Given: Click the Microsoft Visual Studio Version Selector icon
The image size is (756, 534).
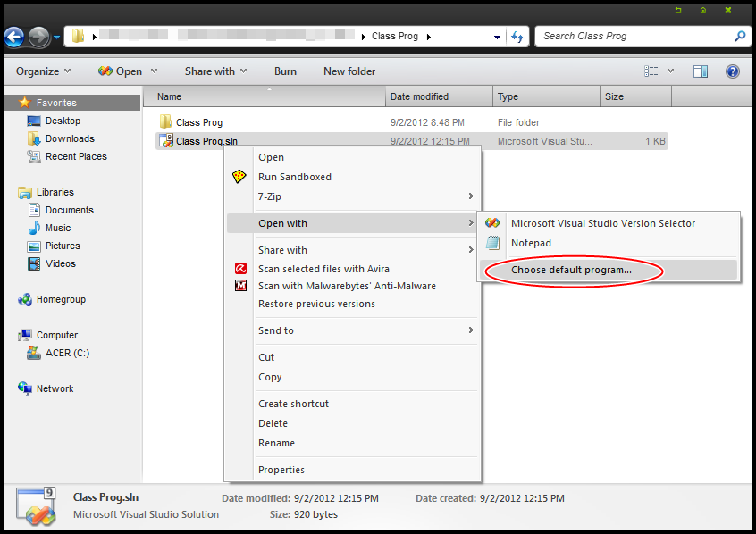Looking at the screenshot, I should click(491, 223).
